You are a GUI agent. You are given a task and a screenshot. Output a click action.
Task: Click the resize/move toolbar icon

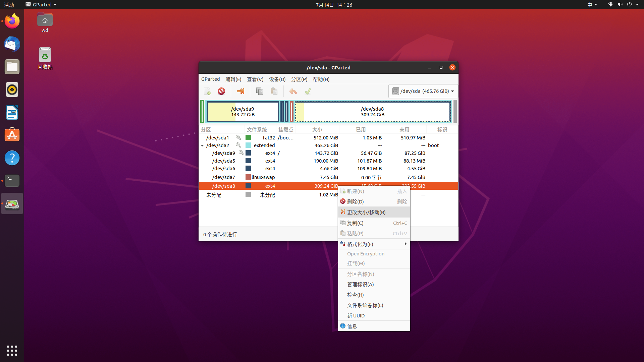[x=240, y=91]
